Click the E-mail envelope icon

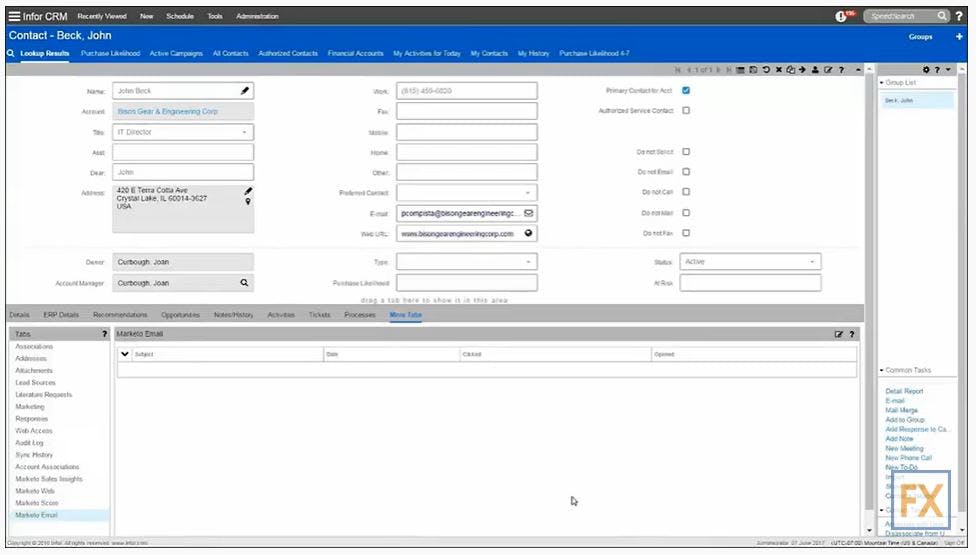pyautogui.click(x=528, y=213)
